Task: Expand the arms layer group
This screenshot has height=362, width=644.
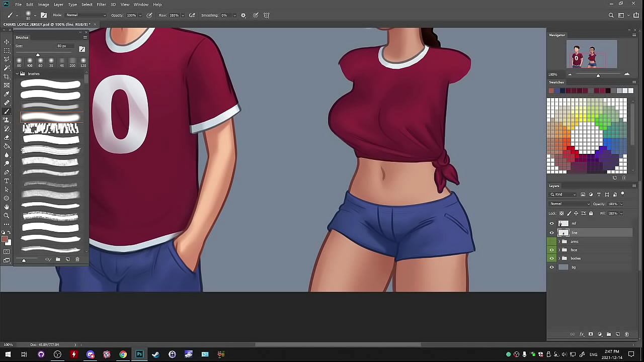Action: tap(559, 241)
